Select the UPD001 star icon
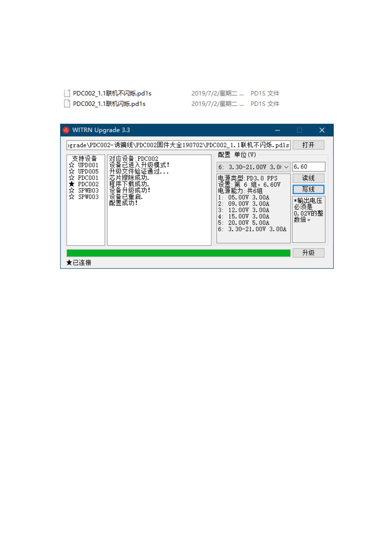Screen dimensions: 392x554 (72, 165)
